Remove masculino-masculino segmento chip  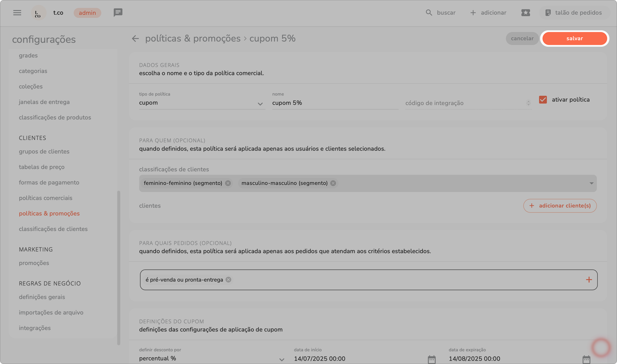tap(333, 183)
